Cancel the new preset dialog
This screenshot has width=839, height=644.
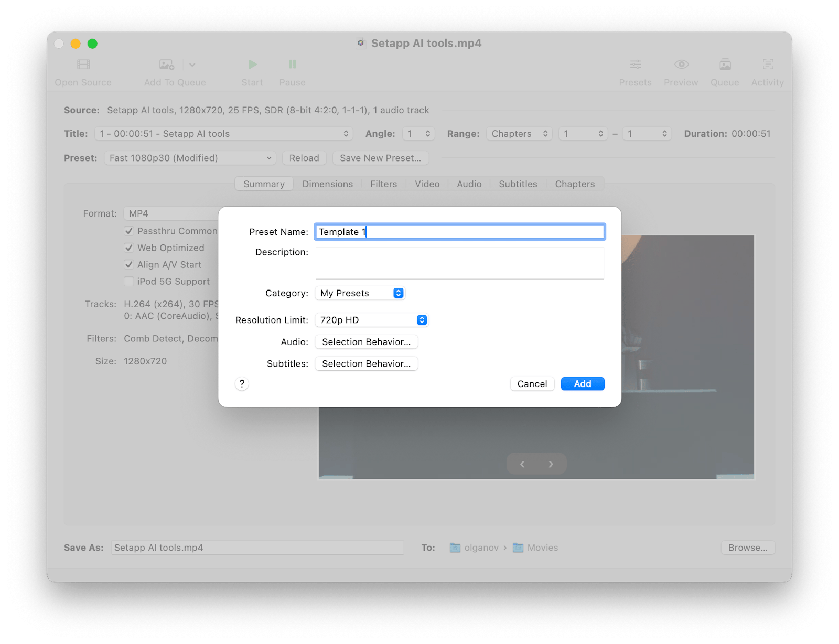532,383
